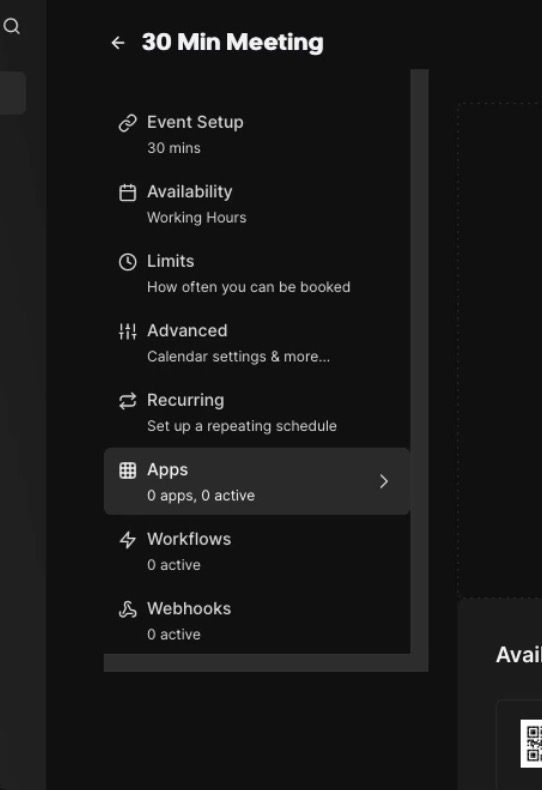Click the Availability calendar icon

click(x=127, y=192)
